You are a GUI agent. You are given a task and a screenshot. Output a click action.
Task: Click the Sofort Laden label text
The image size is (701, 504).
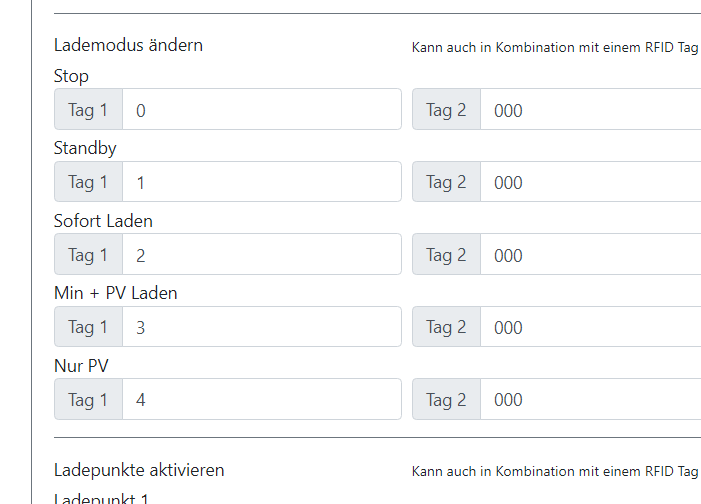pos(103,220)
